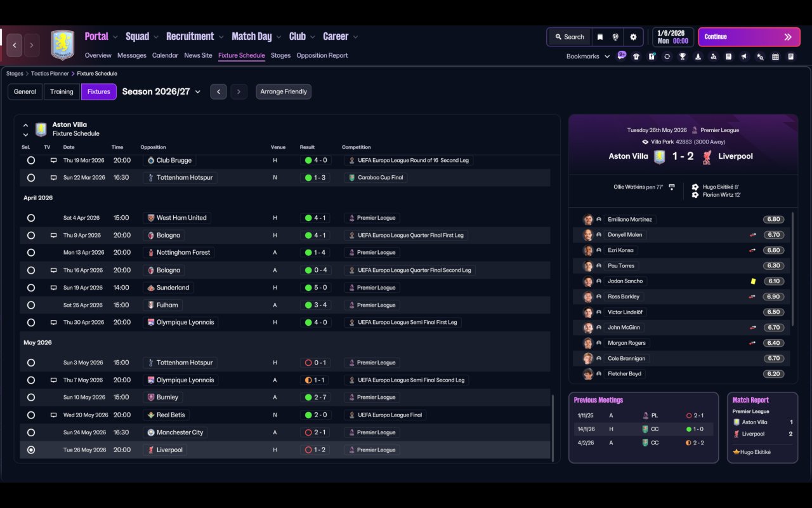Open the Season 2026/27 dropdown
The image size is (812, 508).
[x=161, y=91]
